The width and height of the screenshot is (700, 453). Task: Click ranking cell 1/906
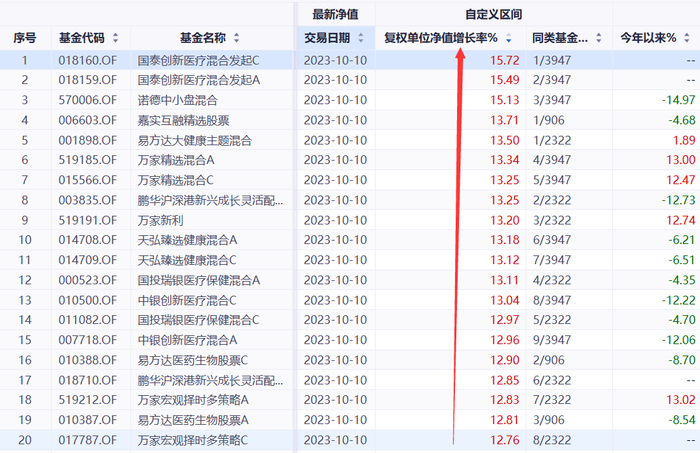tap(549, 120)
